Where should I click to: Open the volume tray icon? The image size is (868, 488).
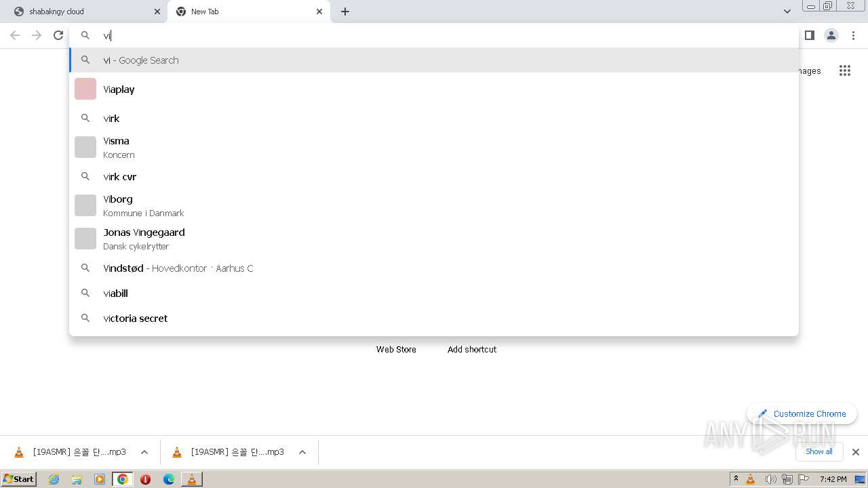(770, 479)
